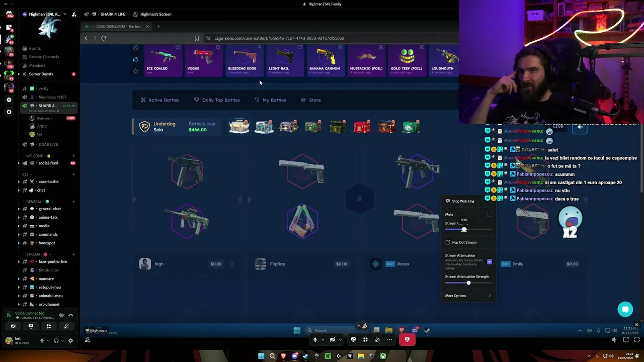This screenshot has width=644, height=362.
Task: Click the clock icon left of skin feed
Action: 135,48
